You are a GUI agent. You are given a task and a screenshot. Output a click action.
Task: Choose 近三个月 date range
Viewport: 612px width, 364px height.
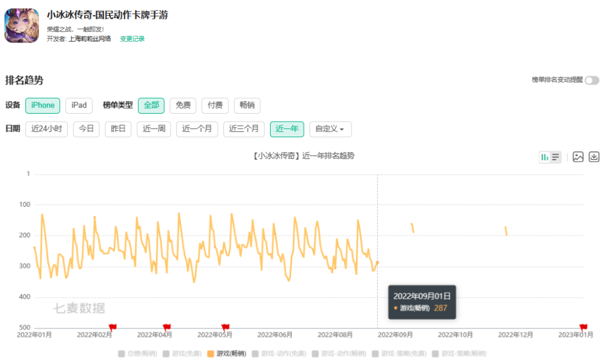point(244,129)
